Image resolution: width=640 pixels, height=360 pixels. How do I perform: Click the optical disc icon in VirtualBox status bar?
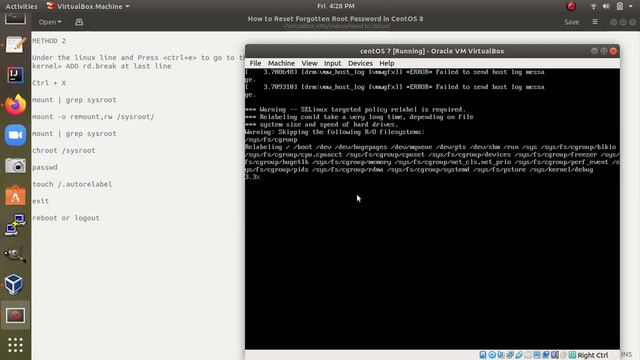(492, 355)
